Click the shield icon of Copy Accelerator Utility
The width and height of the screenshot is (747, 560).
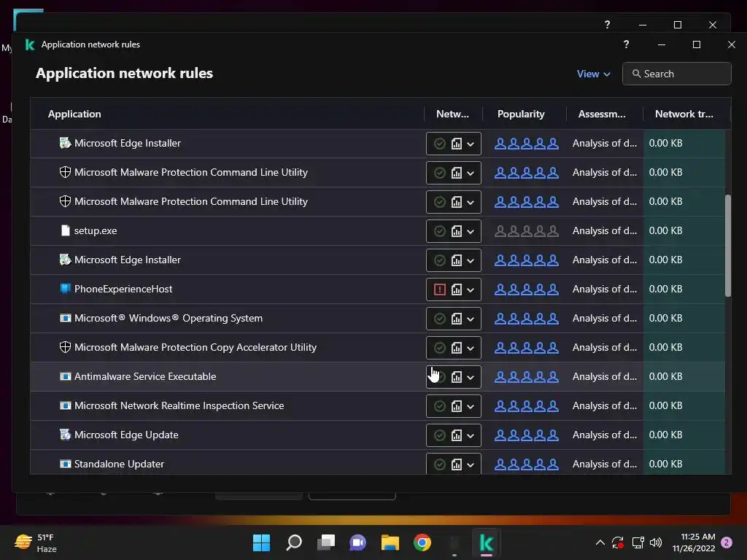pos(65,347)
